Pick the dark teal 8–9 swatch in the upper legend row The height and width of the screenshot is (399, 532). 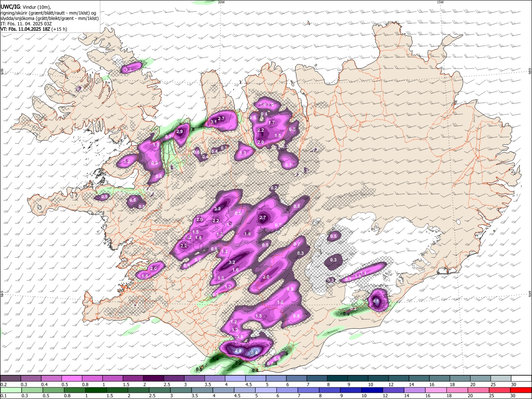click(337, 379)
